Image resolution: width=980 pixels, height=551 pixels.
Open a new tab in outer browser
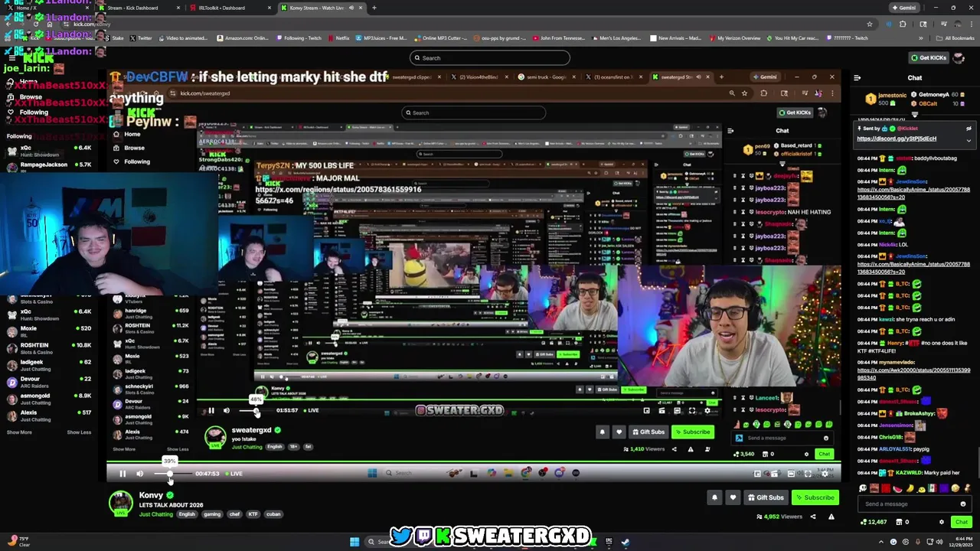click(x=374, y=8)
